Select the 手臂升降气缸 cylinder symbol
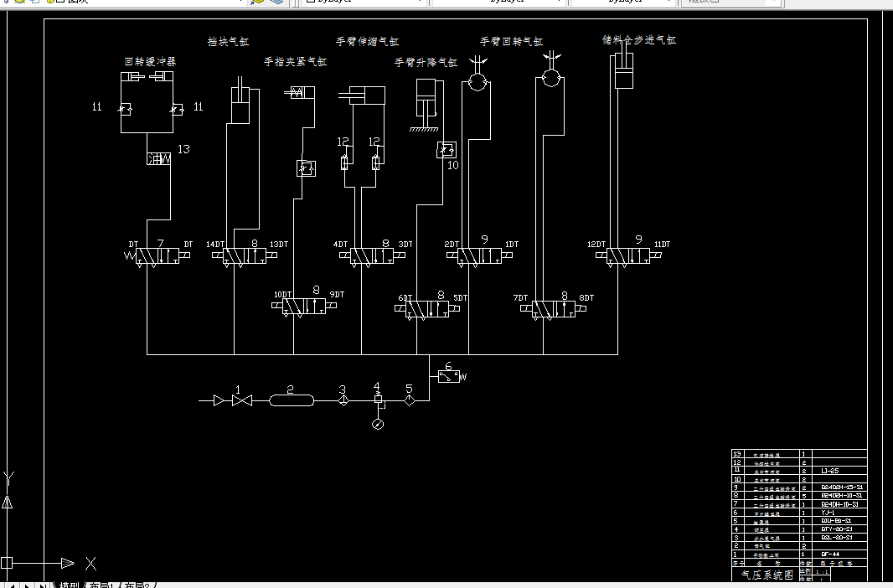Viewport: 893px width, 588px height. (x=426, y=106)
